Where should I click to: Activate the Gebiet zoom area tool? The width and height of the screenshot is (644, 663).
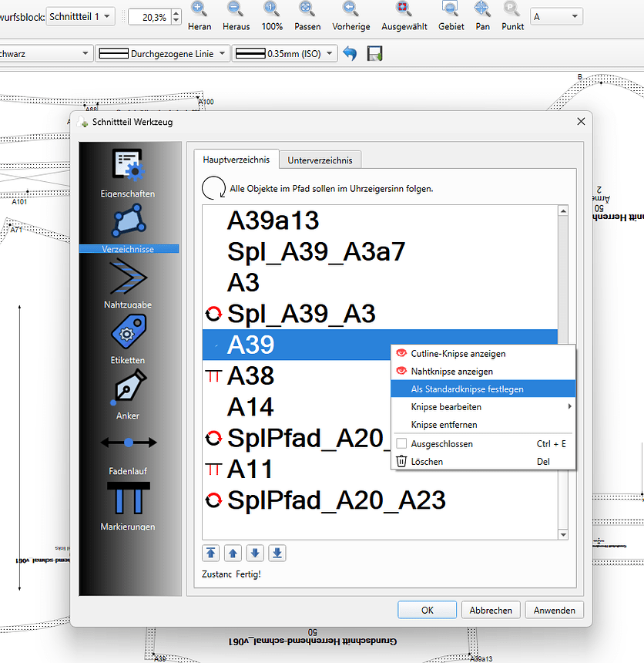451,16
